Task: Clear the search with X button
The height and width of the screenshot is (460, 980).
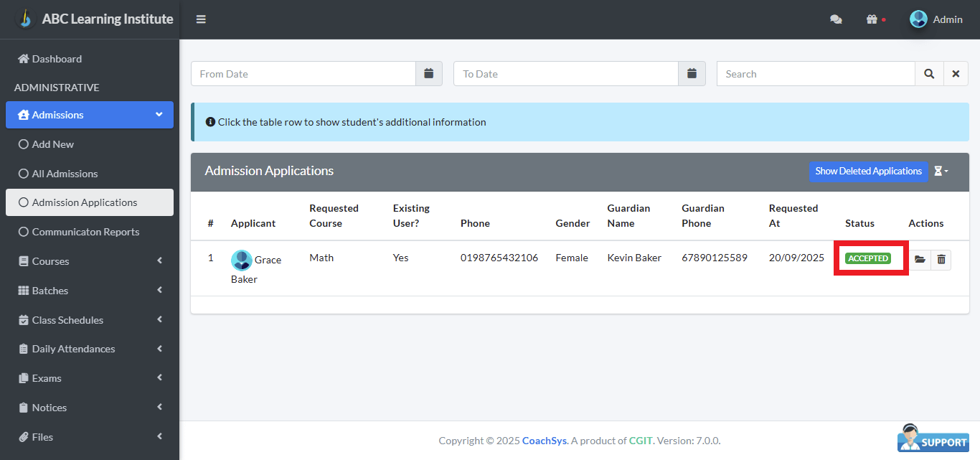Action: 956,73
